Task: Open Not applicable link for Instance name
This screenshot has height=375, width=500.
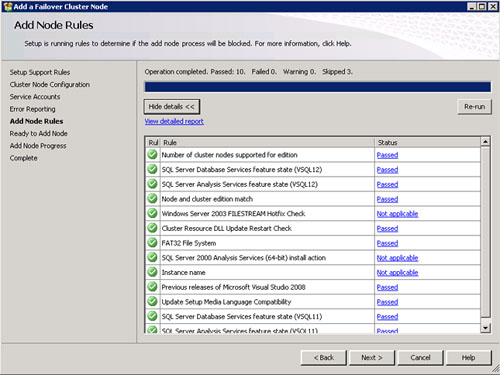Action: point(397,272)
